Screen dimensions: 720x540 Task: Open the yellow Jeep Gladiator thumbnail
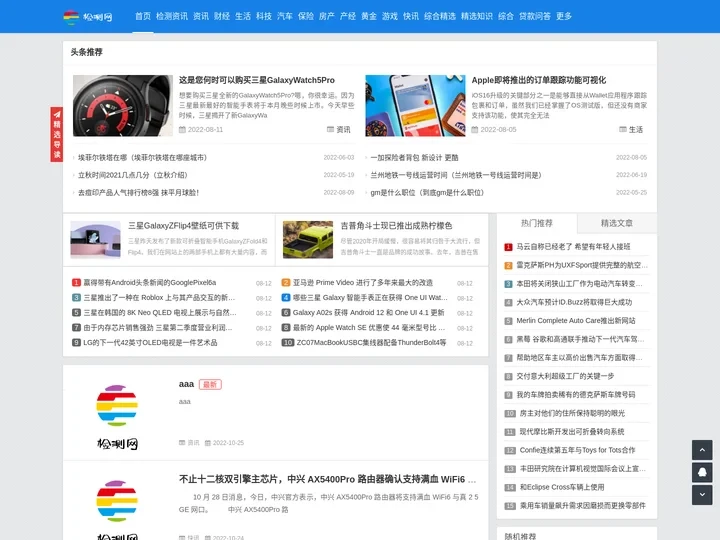coord(308,239)
